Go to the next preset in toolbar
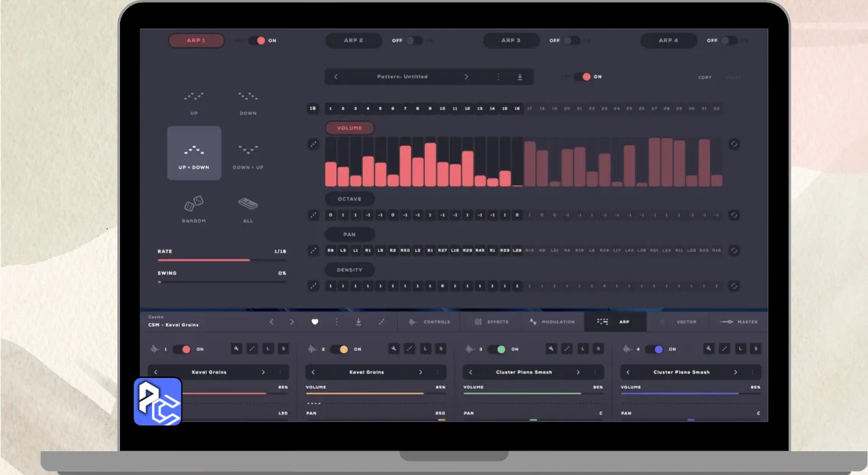 point(292,322)
